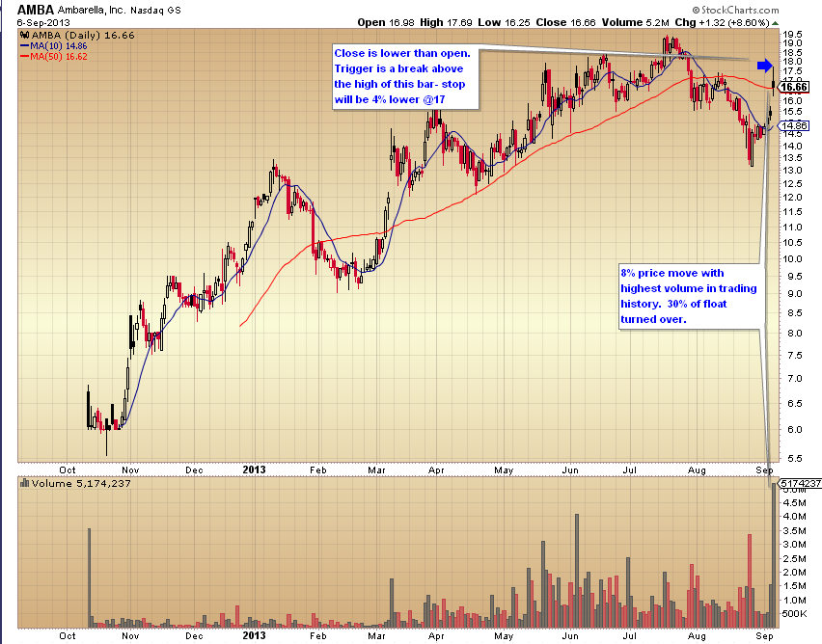Click the 5174237 volume value tag
822x644 pixels.
coord(801,483)
